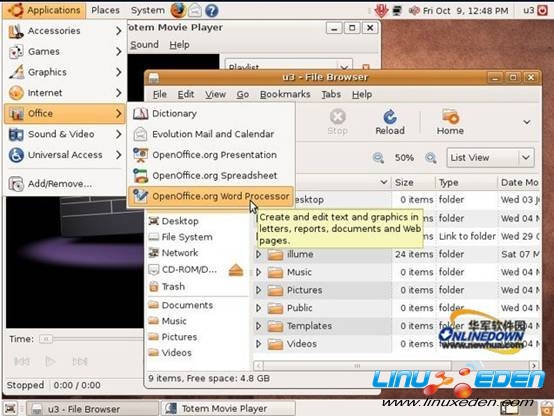
Task: Zoom out in File Browser
Action: (x=378, y=158)
